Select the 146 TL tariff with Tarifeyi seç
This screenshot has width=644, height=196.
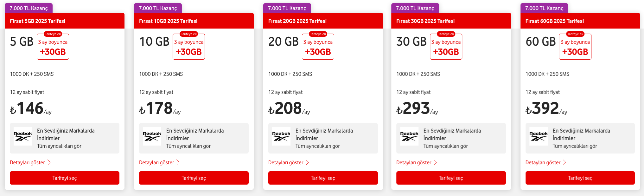tap(65, 178)
